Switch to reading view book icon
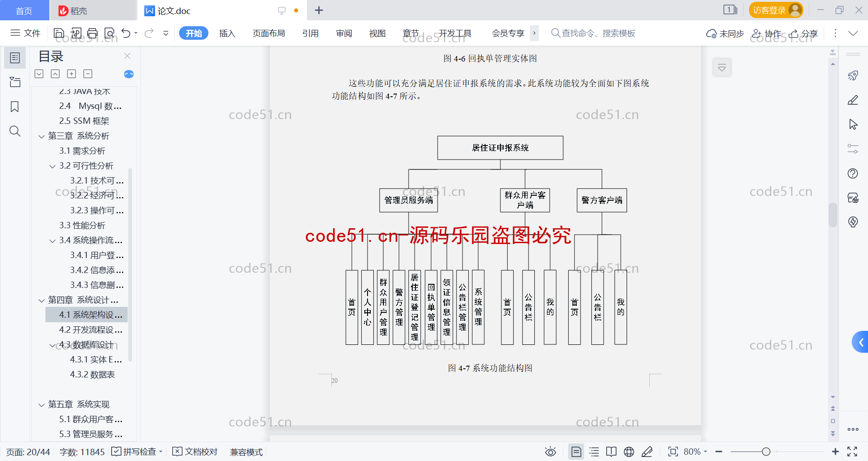 pos(611,452)
